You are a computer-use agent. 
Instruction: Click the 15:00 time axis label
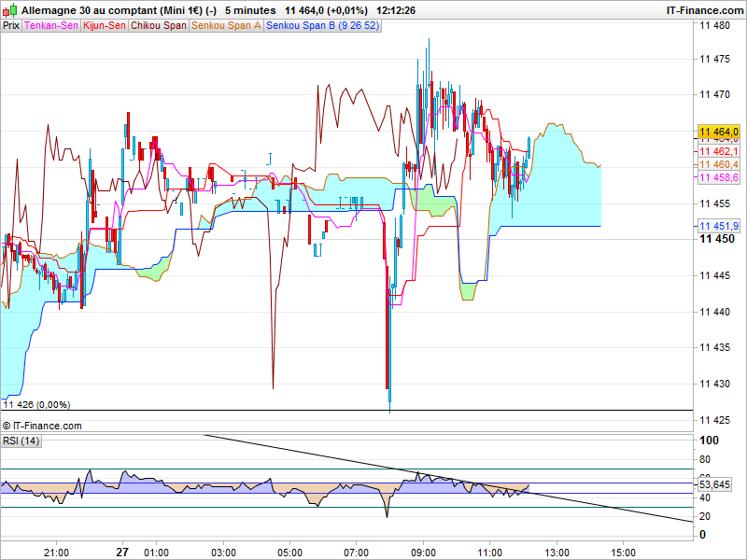624,553
